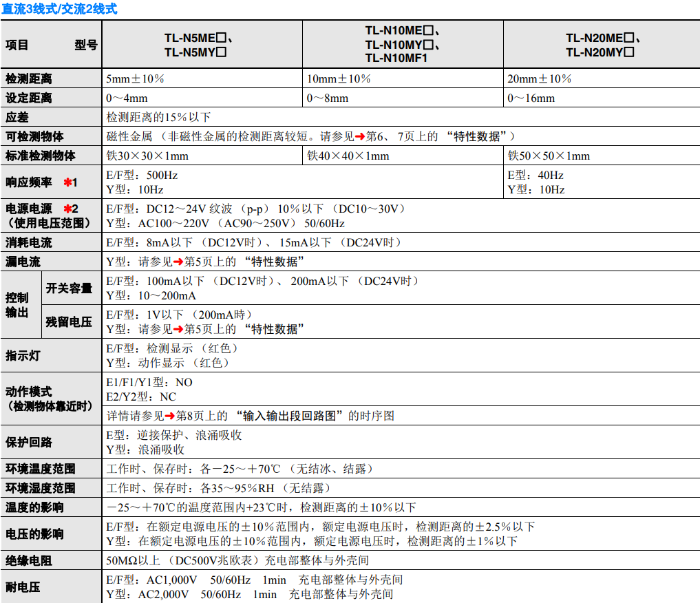The image size is (700, 603).
Task: Click the red arrow before 第8页上的
Action: pyautogui.click(x=169, y=416)
